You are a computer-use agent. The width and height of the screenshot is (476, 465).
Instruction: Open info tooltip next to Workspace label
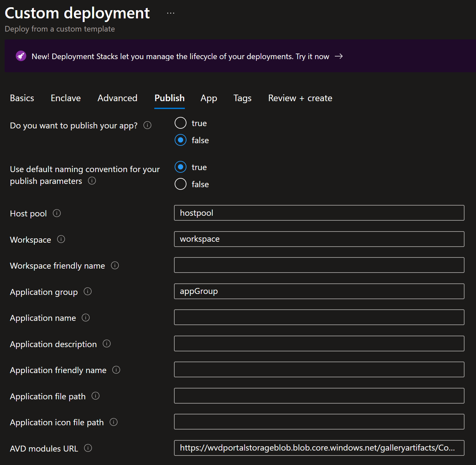(x=61, y=239)
